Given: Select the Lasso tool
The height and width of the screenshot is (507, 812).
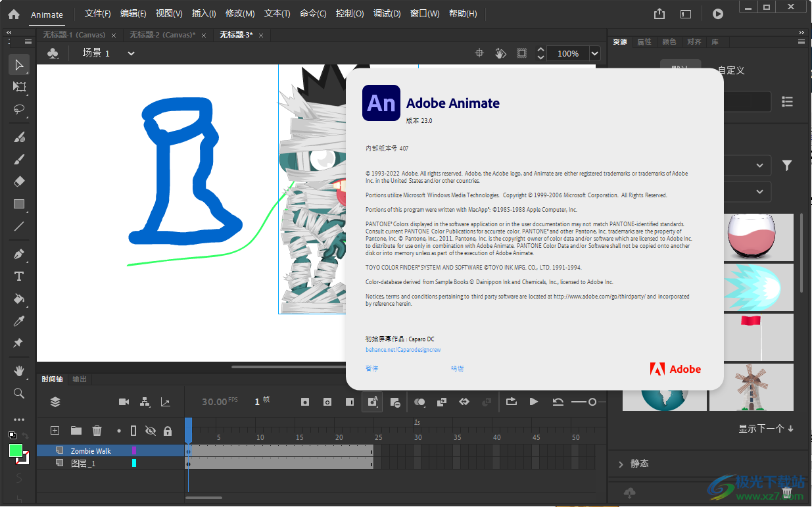Looking at the screenshot, I should pos(19,109).
